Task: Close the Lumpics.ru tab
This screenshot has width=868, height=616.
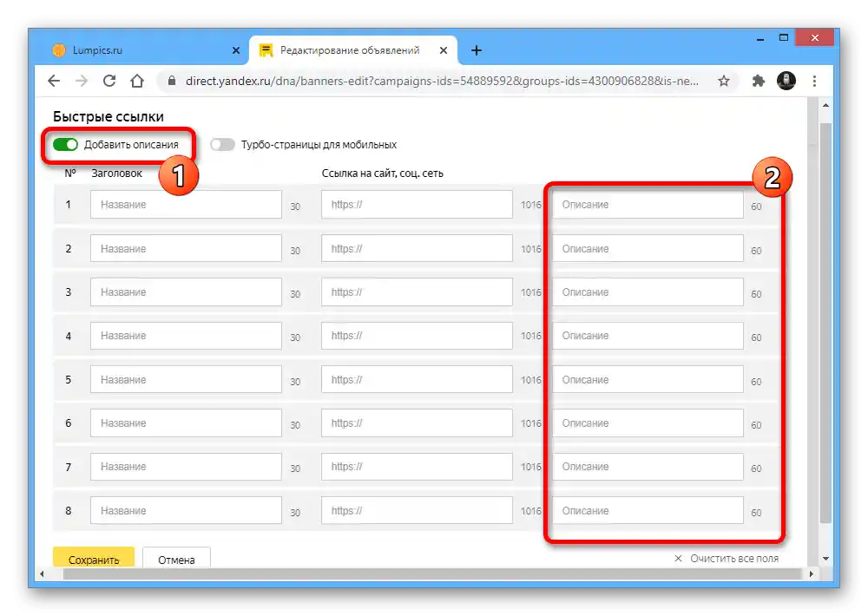Action: pyautogui.click(x=236, y=50)
